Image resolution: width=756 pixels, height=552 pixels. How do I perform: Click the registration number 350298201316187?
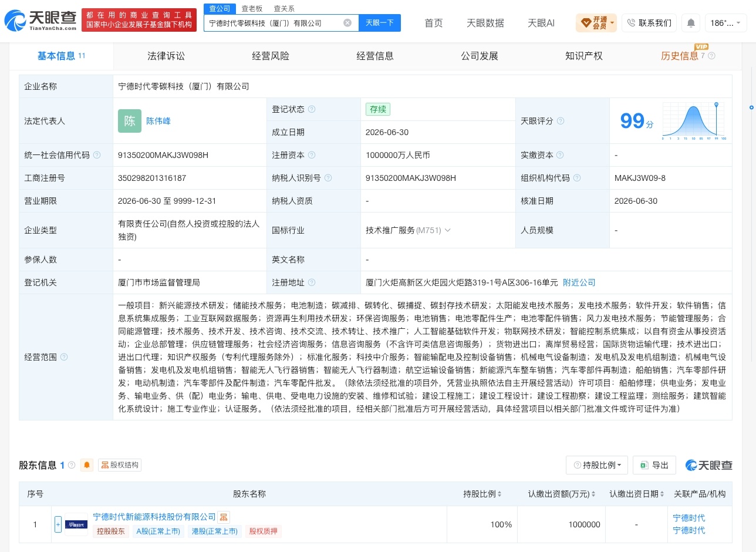tap(152, 178)
